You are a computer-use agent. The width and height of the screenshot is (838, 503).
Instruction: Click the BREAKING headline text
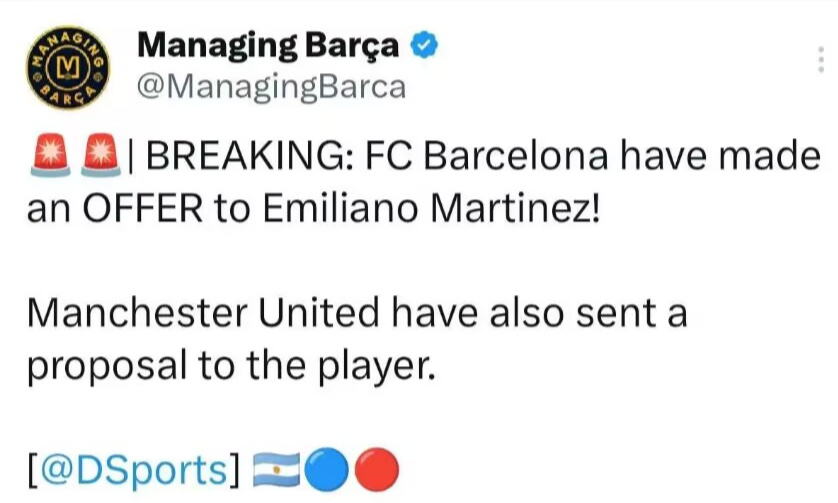click(x=250, y=156)
